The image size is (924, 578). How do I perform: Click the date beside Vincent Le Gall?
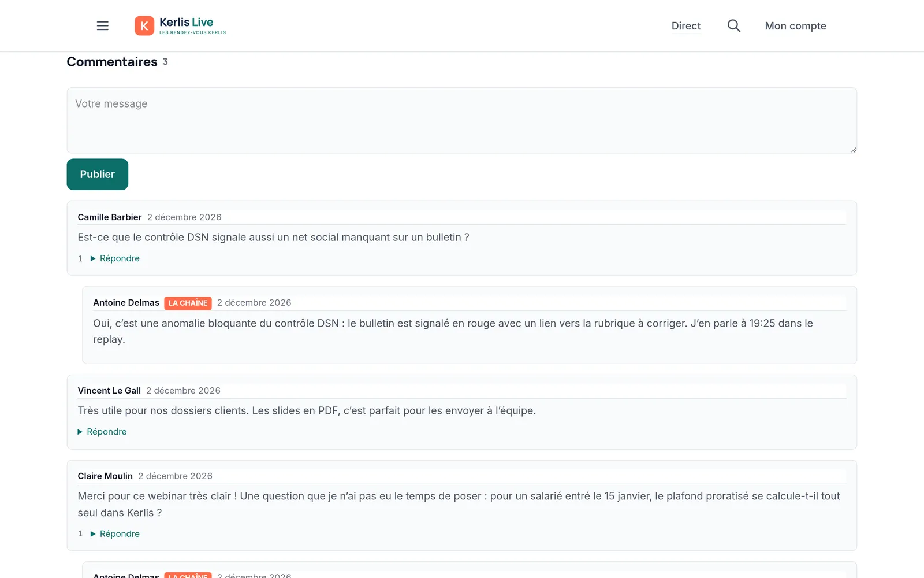click(x=183, y=391)
